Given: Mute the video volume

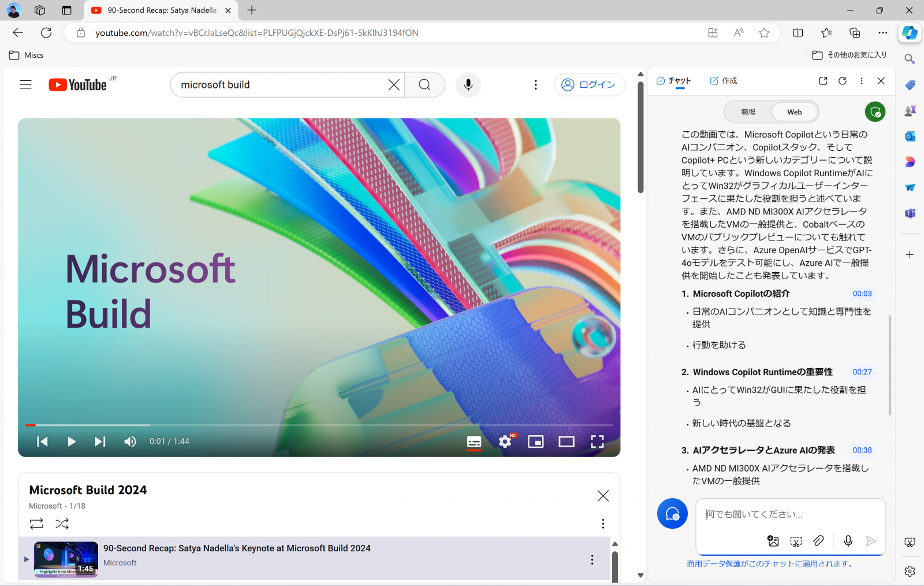Looking at the screenshot, I should (x=130, y=442).
